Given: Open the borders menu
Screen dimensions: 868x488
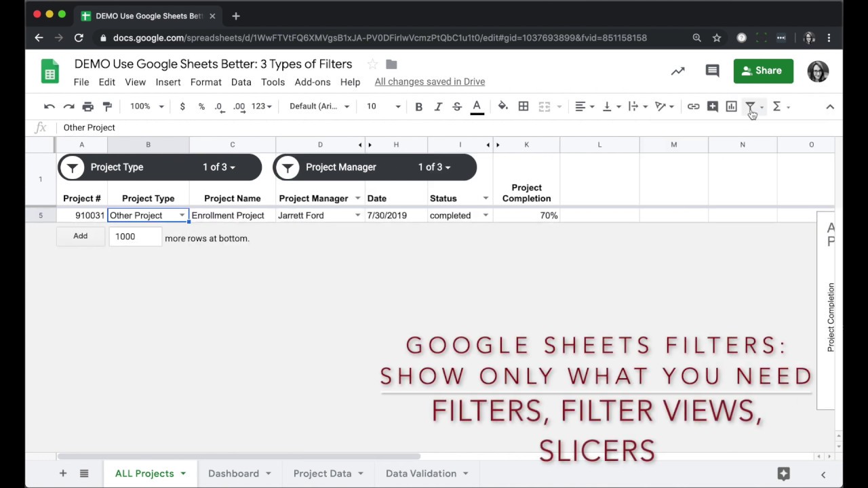Looking at the screenshot, I should pos(524,106).
